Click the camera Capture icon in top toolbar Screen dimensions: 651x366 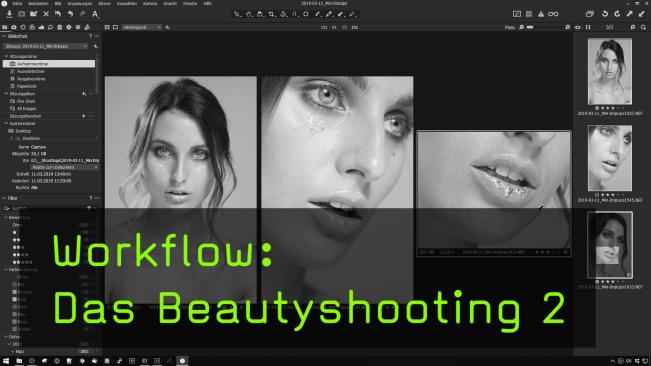(x=21, y=14)
